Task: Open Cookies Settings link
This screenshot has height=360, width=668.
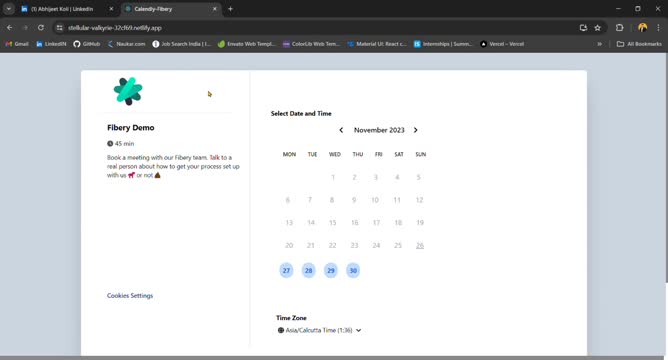Action: coord(130,295)
